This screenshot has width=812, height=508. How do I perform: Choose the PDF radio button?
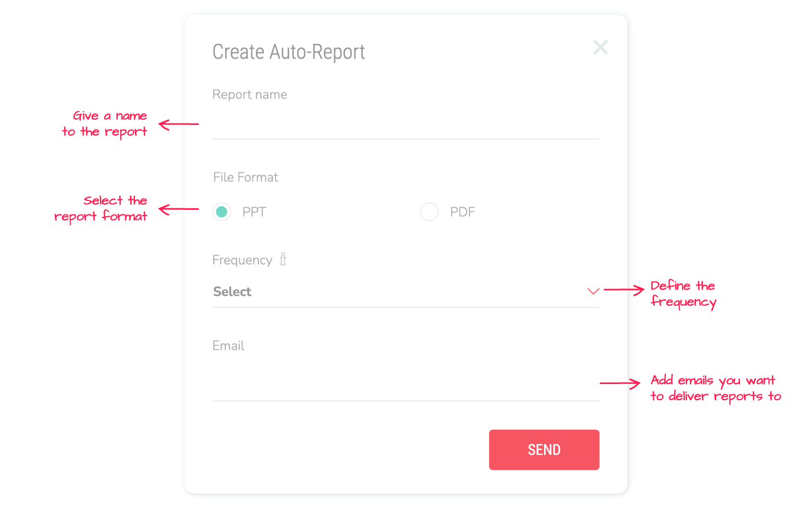pos(429,212)
